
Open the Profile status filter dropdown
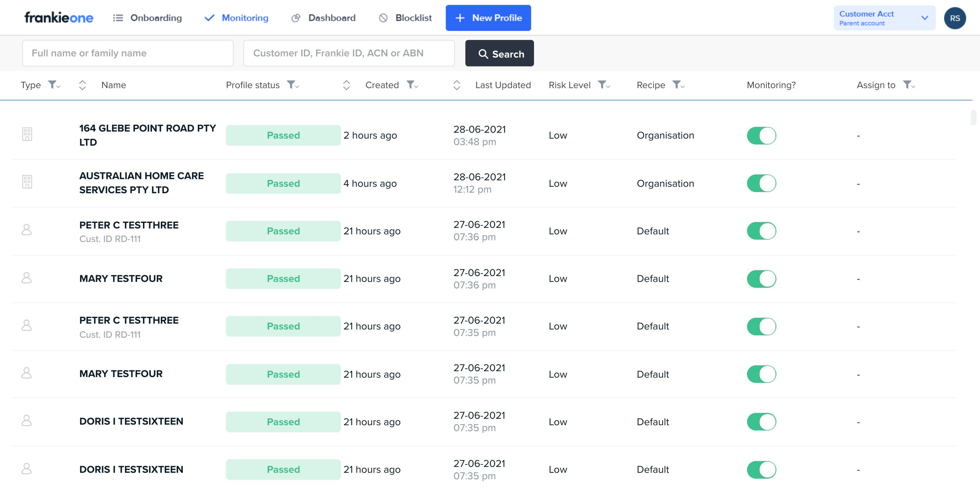(293, 85)
